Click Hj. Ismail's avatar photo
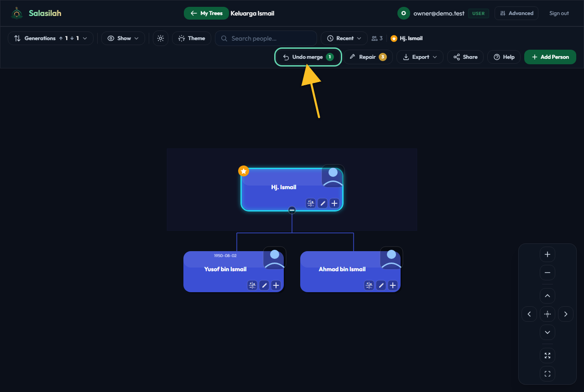 (333, 176)
